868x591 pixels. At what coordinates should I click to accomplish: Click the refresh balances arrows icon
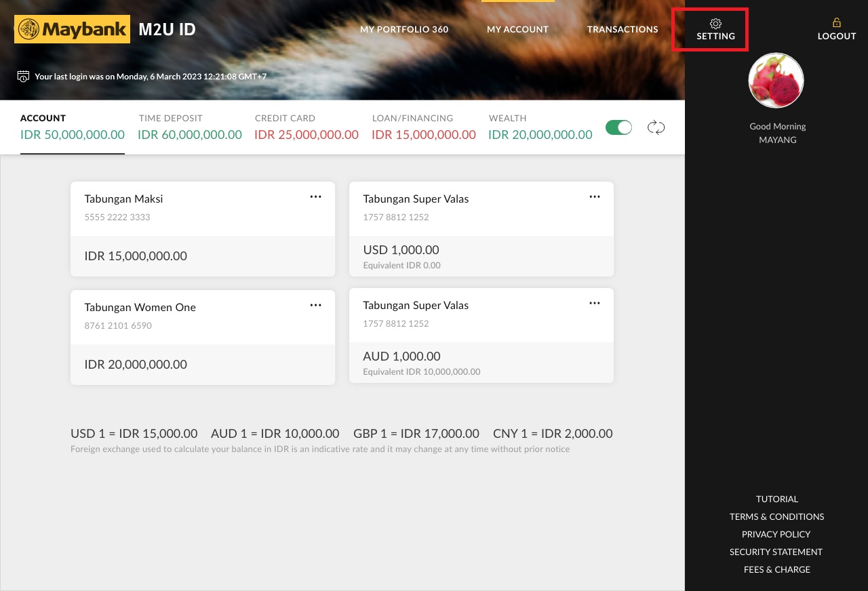(656, 127)
